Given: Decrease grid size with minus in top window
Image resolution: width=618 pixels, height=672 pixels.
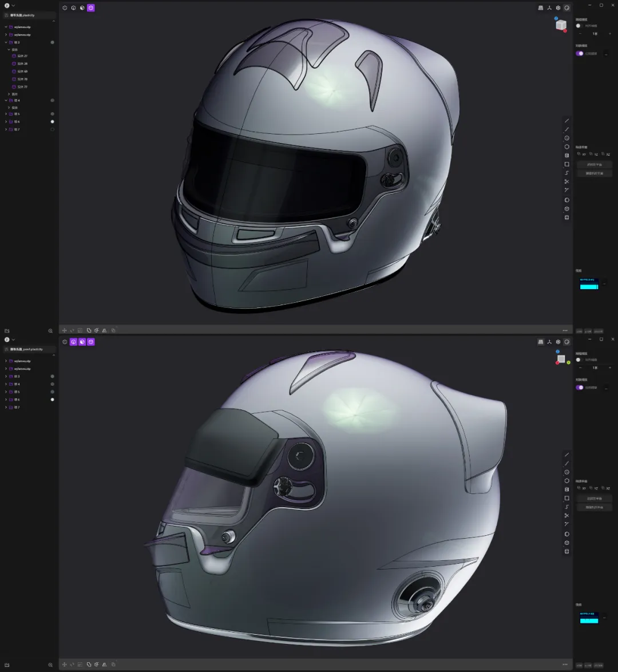Looking at the screenshot, I should [580, 34].
